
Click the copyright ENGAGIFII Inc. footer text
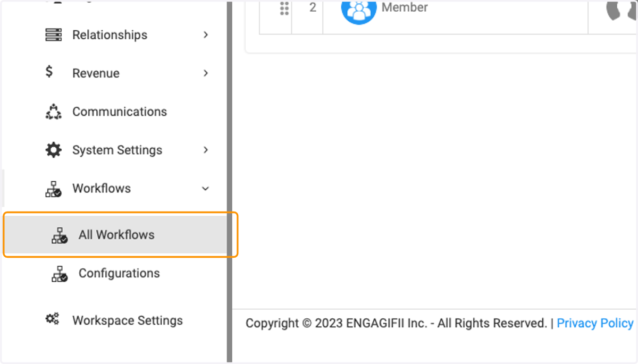(x=396, y=323)
